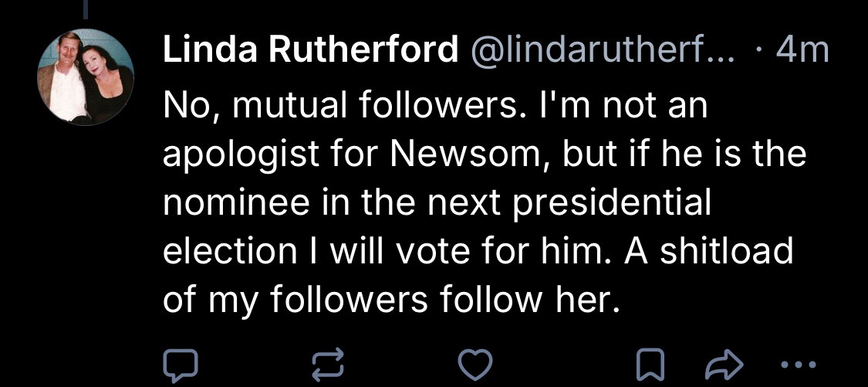Click the thread connector line above the avatar
Viewport: 868px width, 387px height.
(86, 8)
